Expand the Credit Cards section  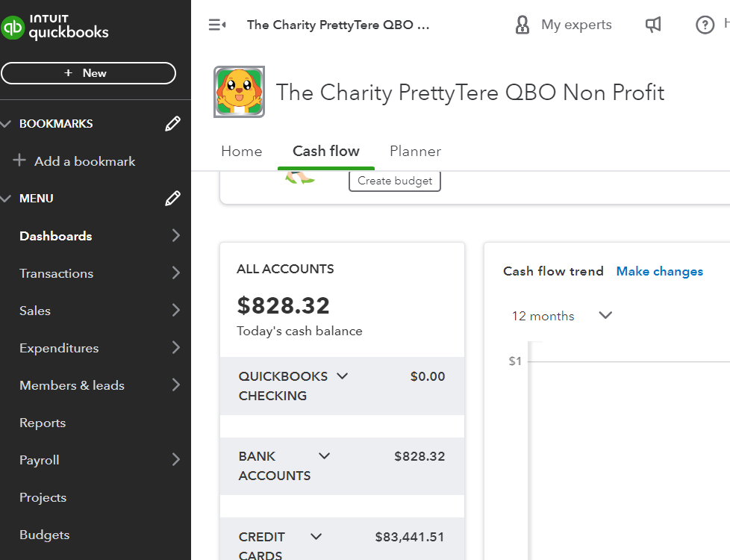[316, 536]
